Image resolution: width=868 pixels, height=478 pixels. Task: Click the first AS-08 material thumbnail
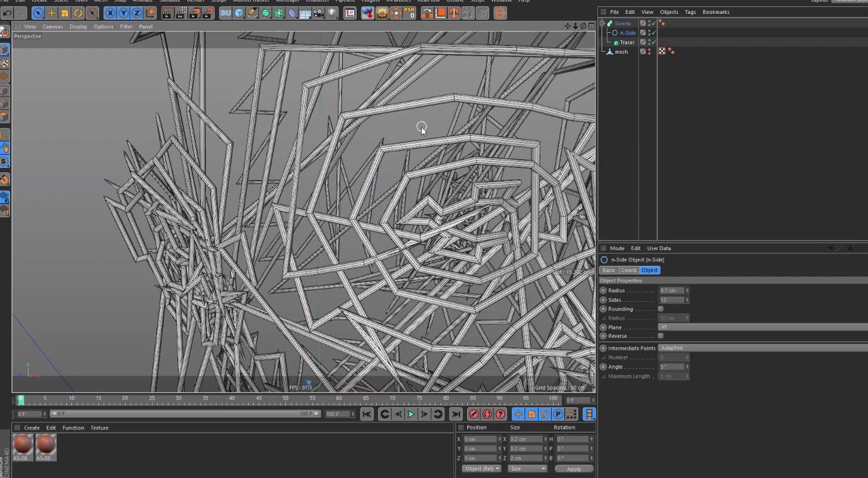[23, 446]
